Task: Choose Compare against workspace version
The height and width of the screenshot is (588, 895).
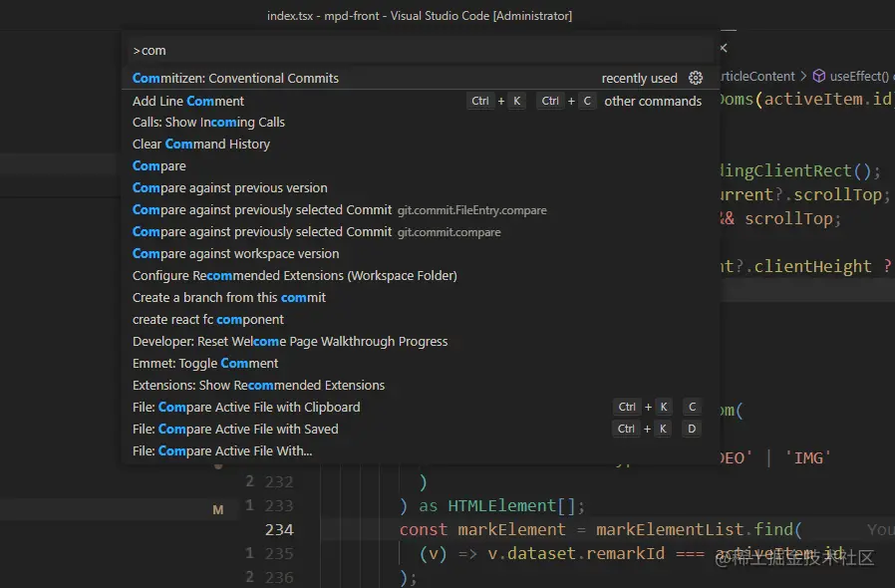Action: pos(236,254)
